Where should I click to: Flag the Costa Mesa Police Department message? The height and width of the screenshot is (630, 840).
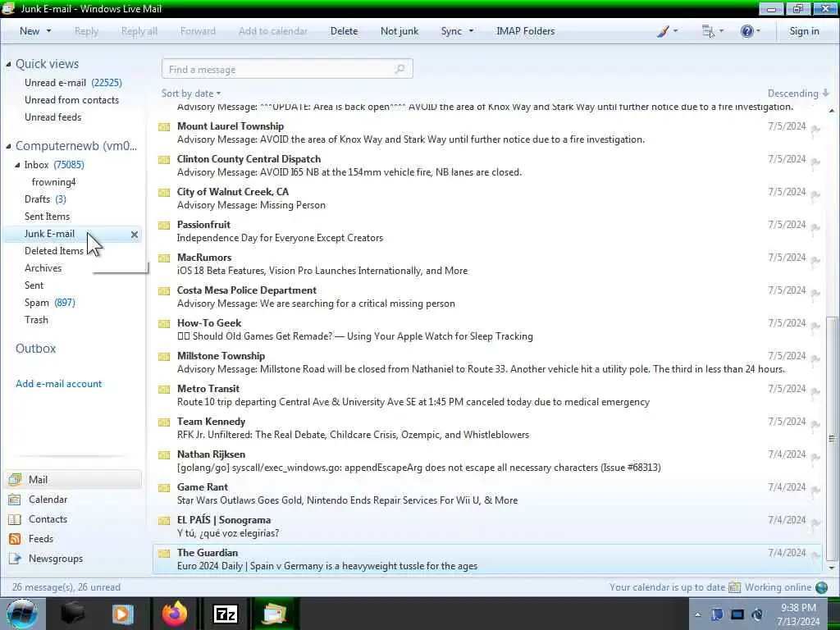815,294
